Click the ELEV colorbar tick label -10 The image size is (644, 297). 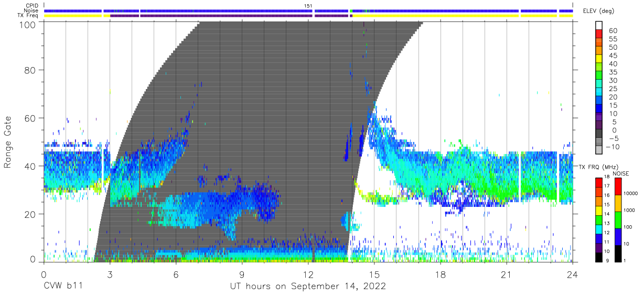pos(613,147)
